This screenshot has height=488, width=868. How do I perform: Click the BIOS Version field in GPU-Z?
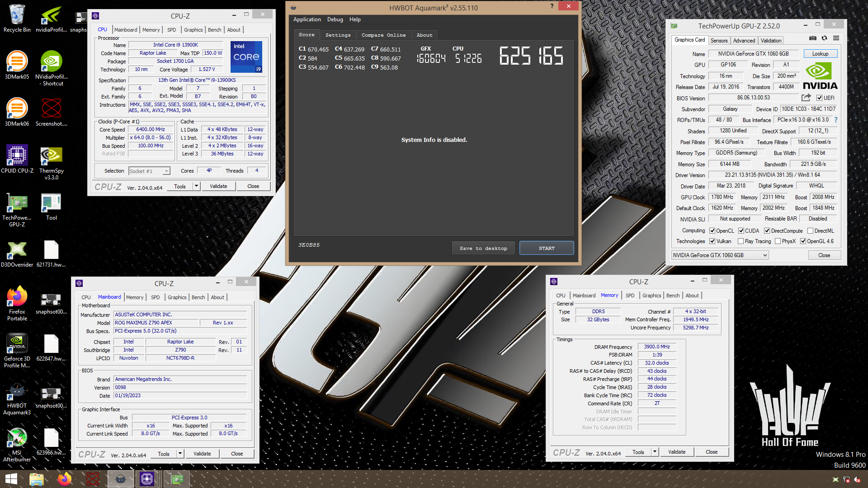click(x=753, y=98)
